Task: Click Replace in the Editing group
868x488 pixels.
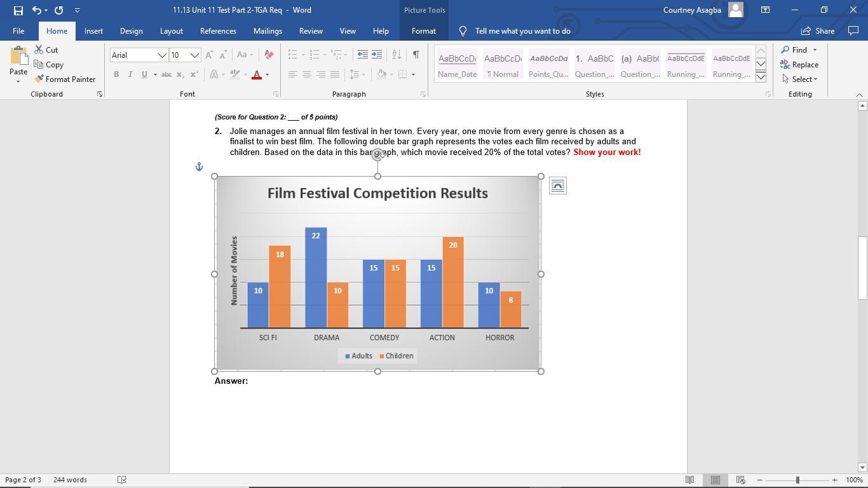Action: tap(799, 65)
